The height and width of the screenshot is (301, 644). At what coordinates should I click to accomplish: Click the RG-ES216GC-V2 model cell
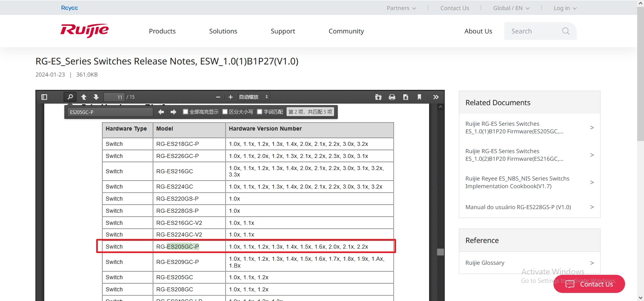(189, 223)
